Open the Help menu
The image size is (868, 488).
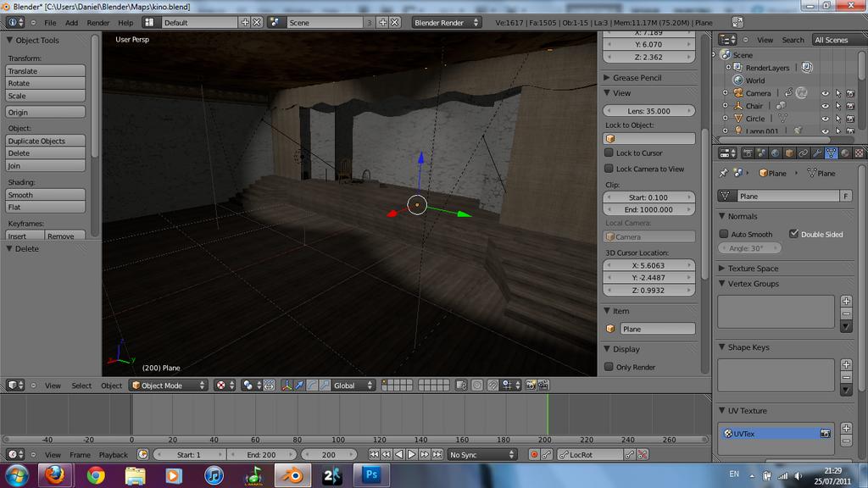tap(125, 23)
